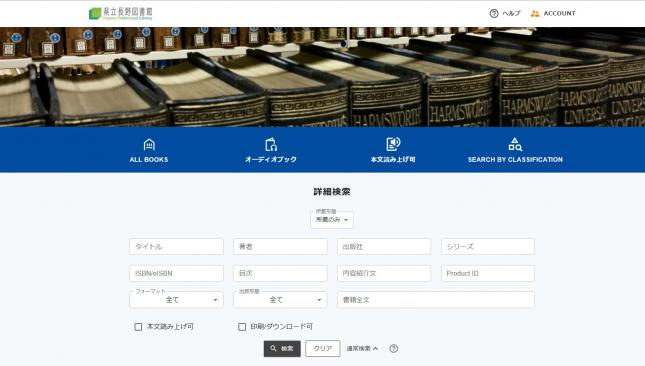Click the read-aloud speaker document icon
This screenshot has height=366, width=645.
click(393, 144)
